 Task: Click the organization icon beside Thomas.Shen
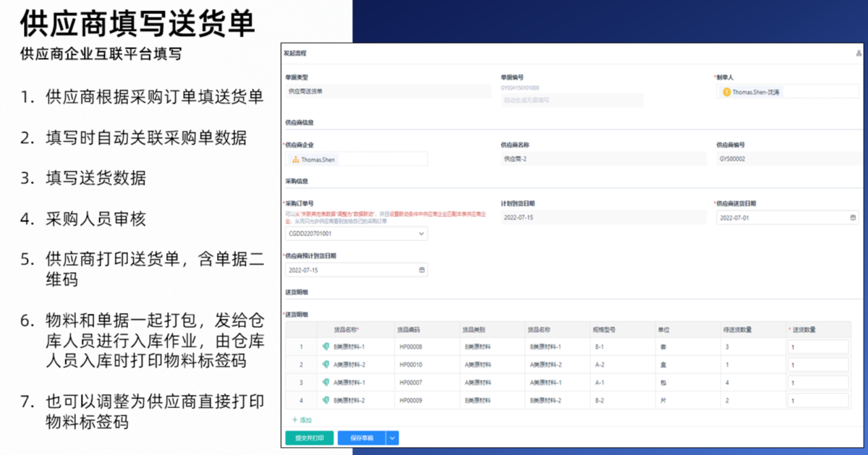[295, 159]
